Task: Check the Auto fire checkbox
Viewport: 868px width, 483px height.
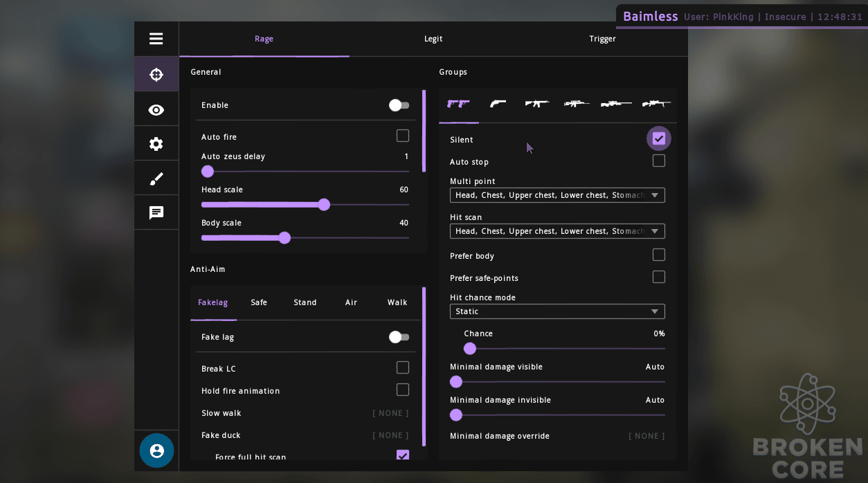Action: click(x=403, y=136)
